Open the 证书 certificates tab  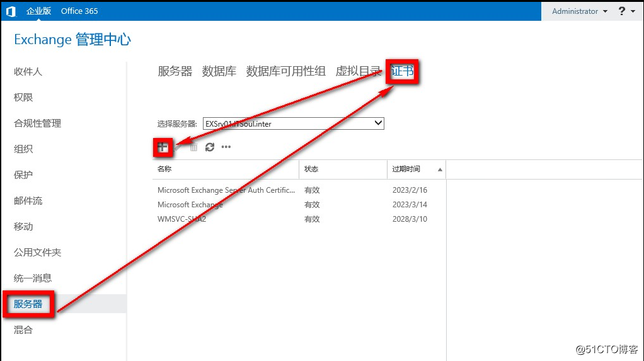click(x=402, y=71)
